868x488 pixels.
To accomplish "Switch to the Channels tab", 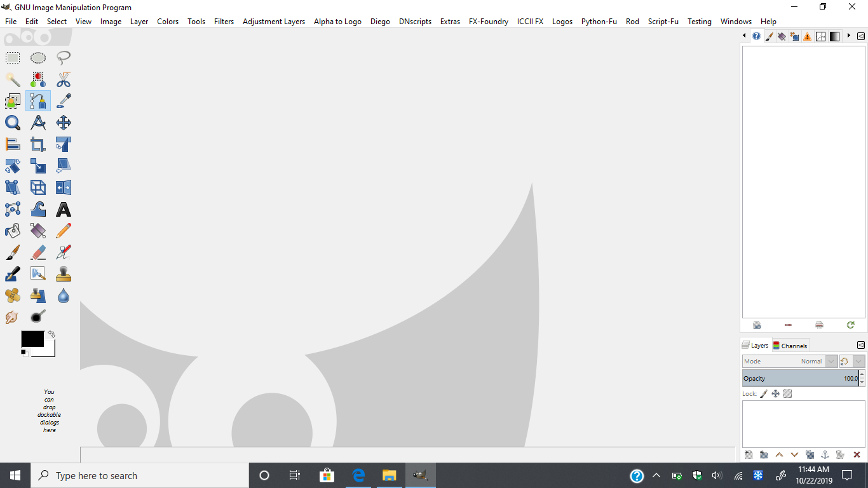I will click(790, 346).
